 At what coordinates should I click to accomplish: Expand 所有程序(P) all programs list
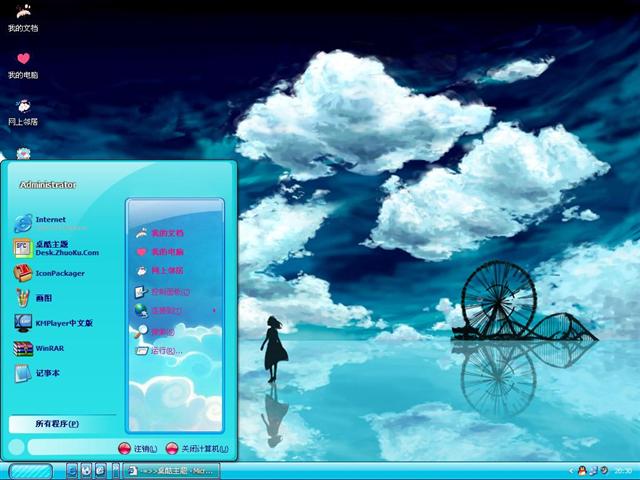pos(62,424)
